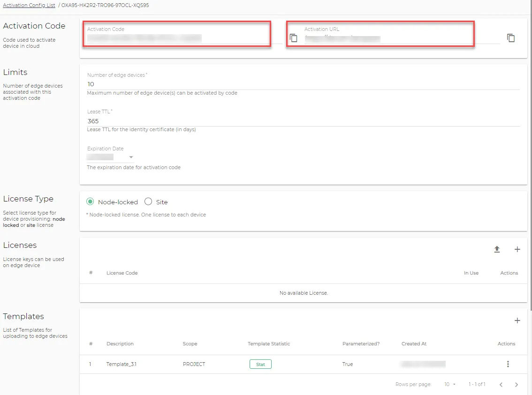Change rows per page dropdown
The image size is (532, 395).
click(x=450, y=384)
